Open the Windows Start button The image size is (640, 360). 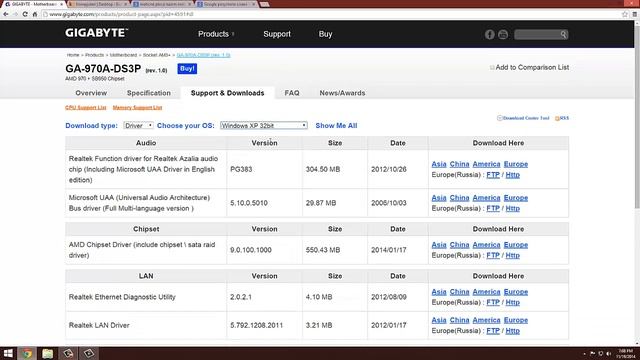point(8,353)
